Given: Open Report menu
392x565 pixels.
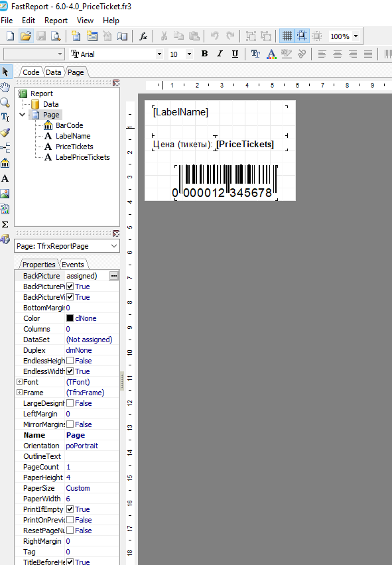Looking at the screenshot, I should [x=56, y=21].
